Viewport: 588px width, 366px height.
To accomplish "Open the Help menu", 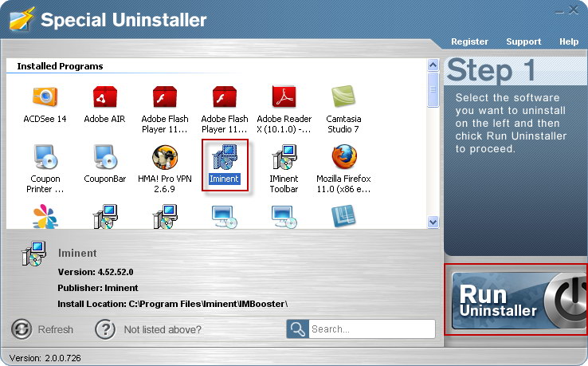I will 569,41.
